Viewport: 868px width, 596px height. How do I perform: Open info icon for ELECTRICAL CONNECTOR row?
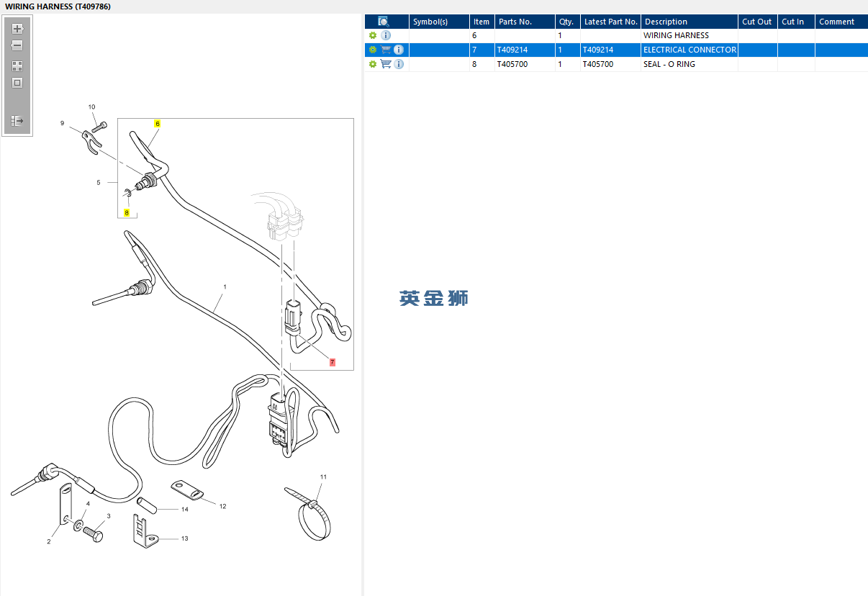coord(399,50)
